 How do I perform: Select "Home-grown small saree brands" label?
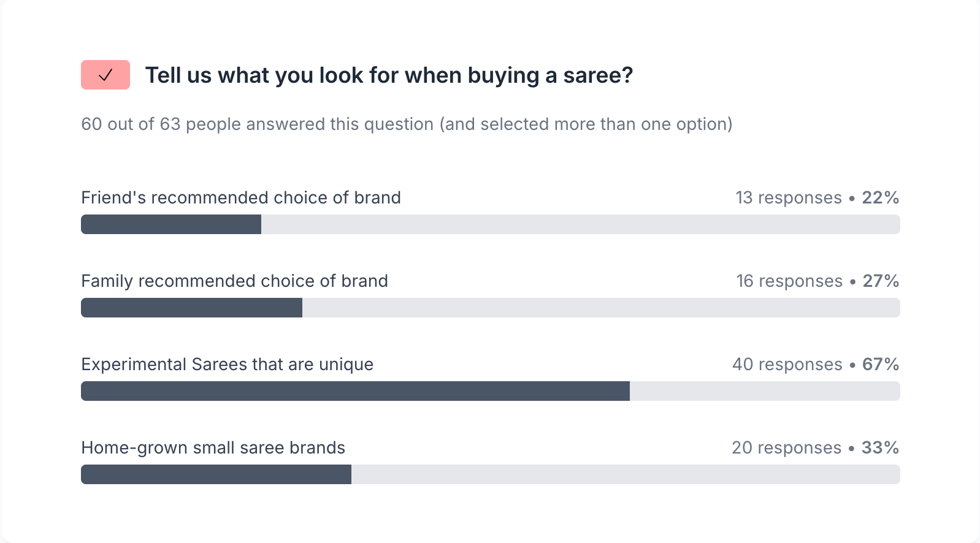coord(213,447)
